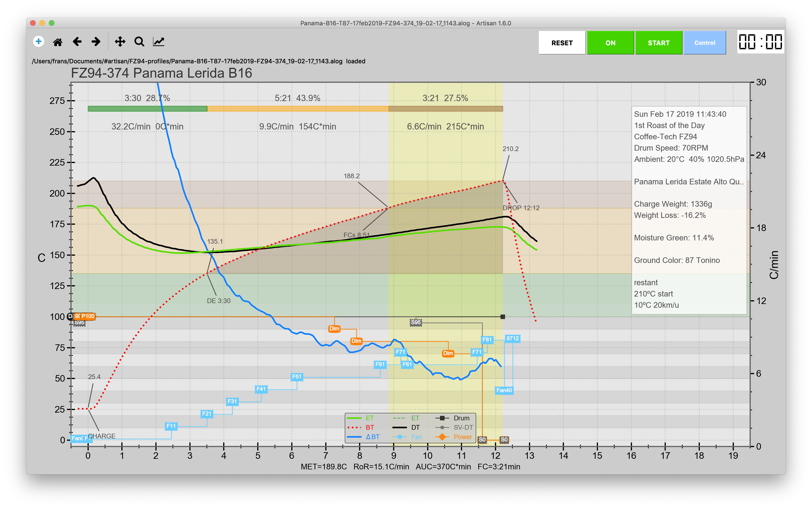Toggle ΔBT curve in legend
812x509 pixels.
372,437
